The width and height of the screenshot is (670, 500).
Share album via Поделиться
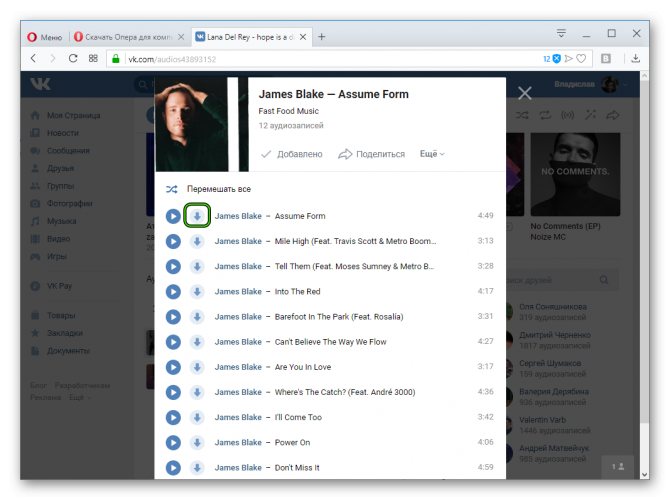click(371, 154)
